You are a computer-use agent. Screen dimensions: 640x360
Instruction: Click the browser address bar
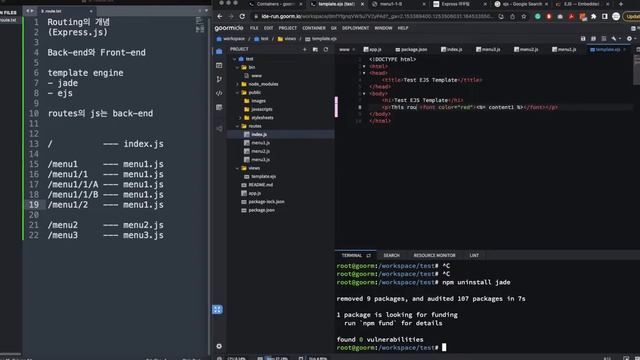(376, 16)
